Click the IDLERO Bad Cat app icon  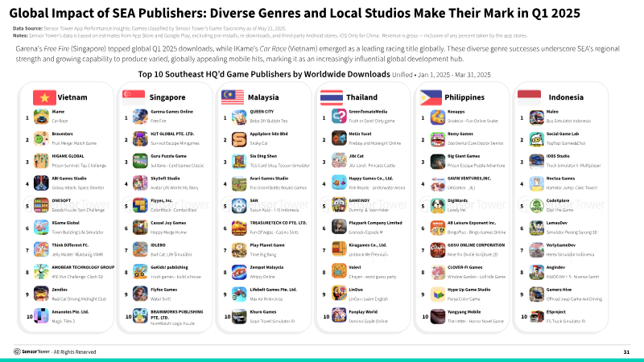pos(140,250)
